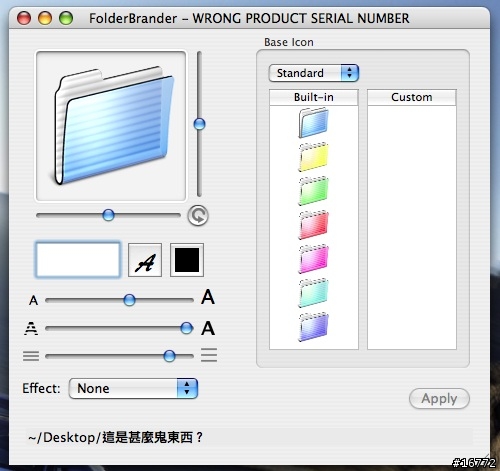Image resolution: width=500 pixels, height=471 pixels.
Task: Choose the teal built-in folder icon
Action: click(x=313, y=293)
